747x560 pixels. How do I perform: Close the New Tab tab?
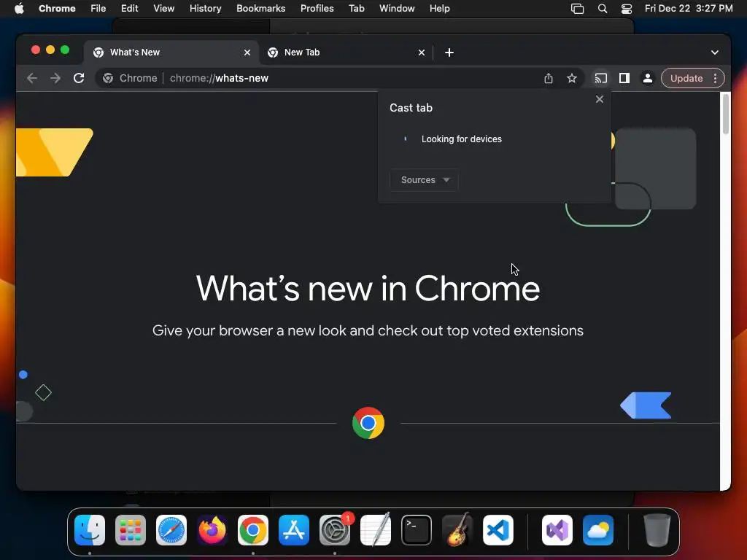click(422, 52)
